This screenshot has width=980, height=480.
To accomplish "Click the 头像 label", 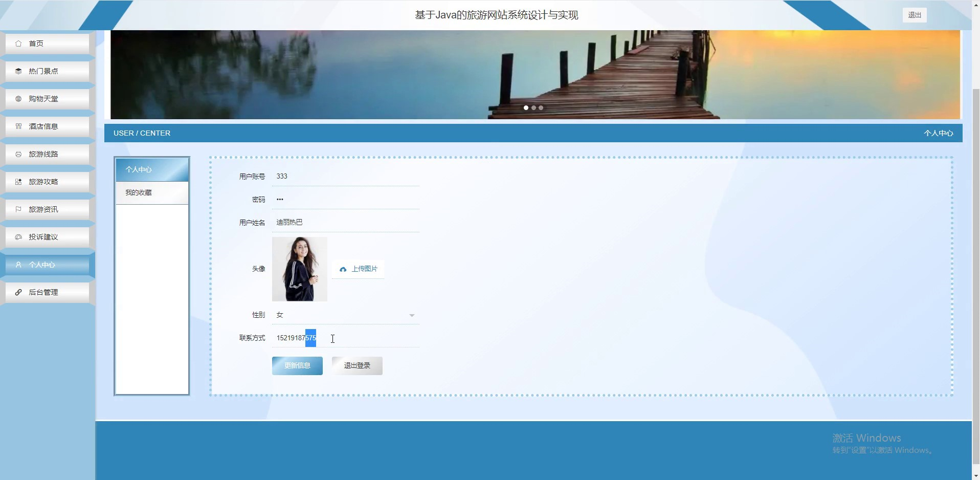I will (258, 269).
